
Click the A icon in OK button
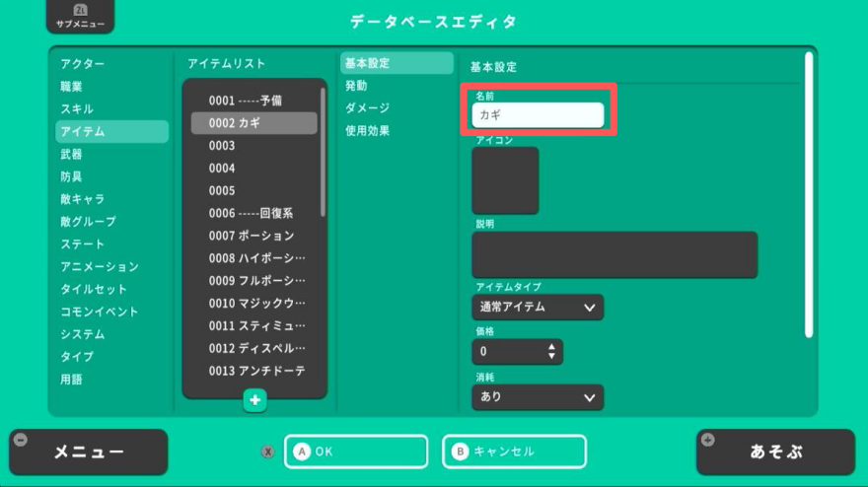point(302,452)
